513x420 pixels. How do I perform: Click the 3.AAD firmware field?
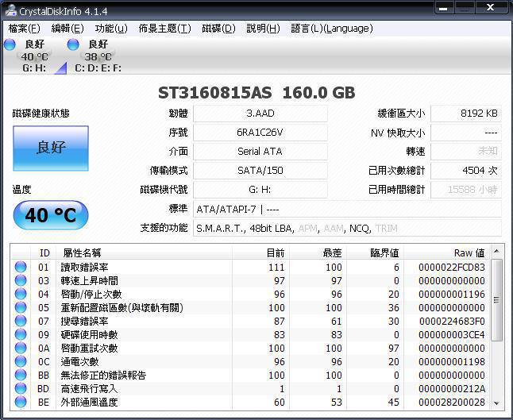click(x=260, y=114)
